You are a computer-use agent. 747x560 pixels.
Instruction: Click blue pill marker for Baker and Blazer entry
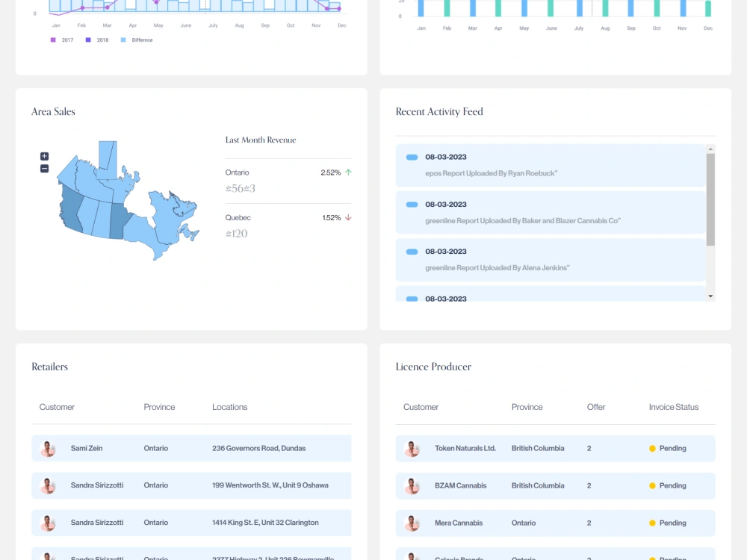click(412, 205)
